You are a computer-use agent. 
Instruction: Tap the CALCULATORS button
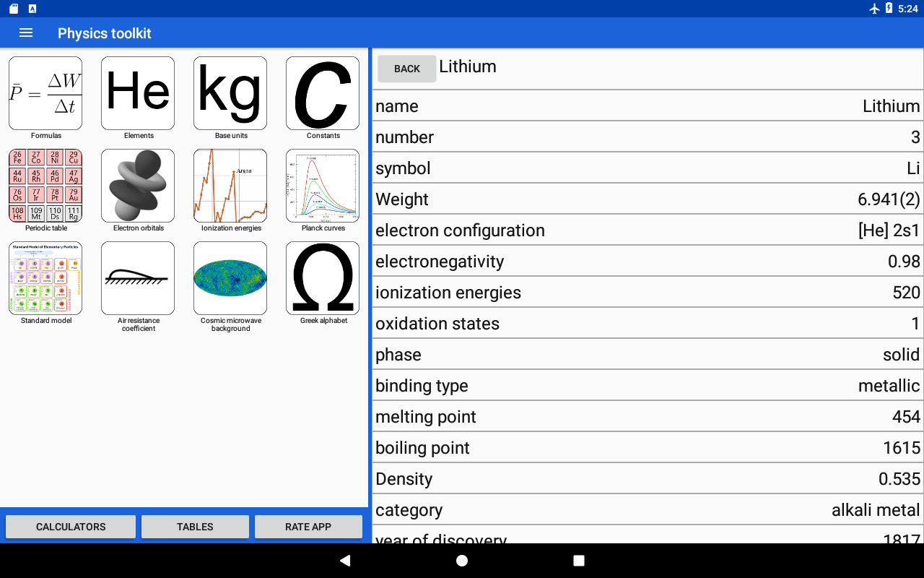click(71, 527)
